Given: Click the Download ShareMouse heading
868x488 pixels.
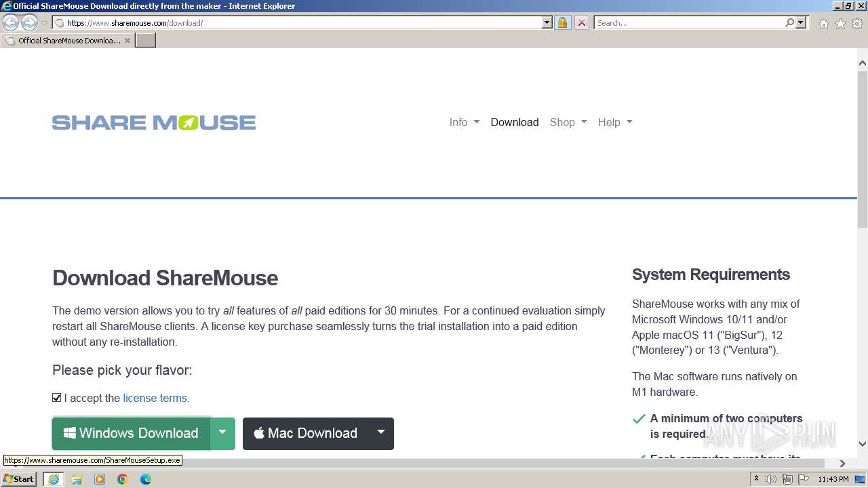Looking at the screenshot, I should 165,278.
